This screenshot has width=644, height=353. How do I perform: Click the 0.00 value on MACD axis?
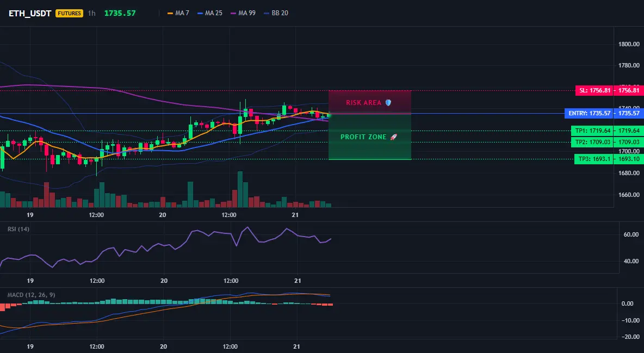pyautogui.click(x=628, y=304)
